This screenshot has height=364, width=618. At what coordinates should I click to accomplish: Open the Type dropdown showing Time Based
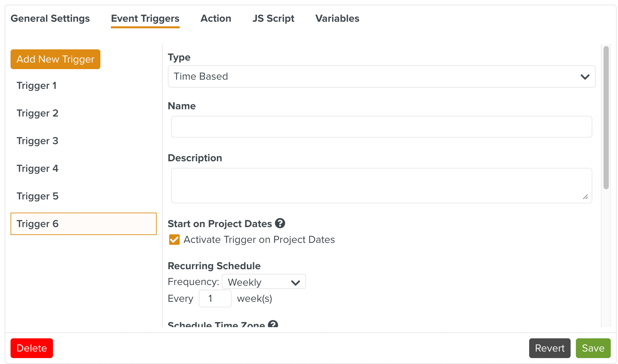point(381,76)
